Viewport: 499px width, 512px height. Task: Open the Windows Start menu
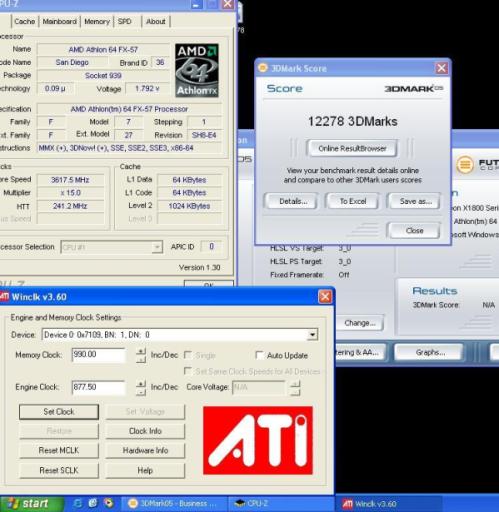coord(32,503)
